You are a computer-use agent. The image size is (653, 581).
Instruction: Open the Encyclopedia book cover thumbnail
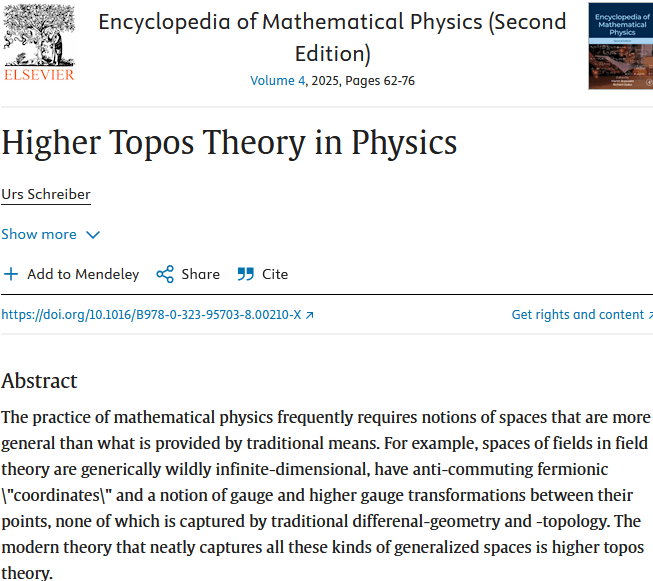point(621,46)
